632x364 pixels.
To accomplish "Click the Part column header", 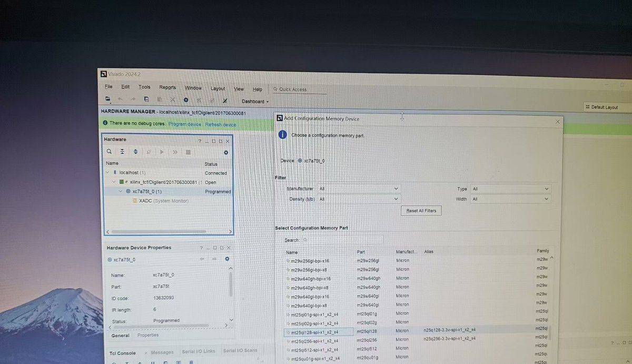I will pos(361,252).
